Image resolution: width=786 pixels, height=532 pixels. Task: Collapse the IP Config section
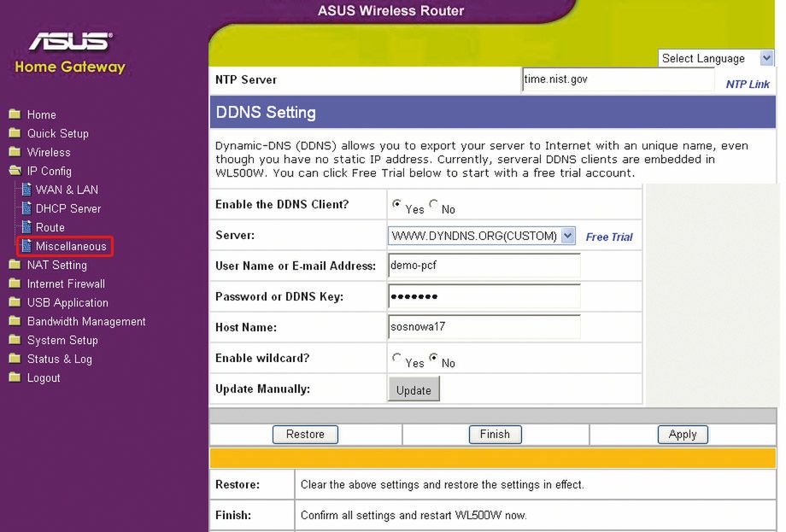pyautogui.click(x=50, y=172)
